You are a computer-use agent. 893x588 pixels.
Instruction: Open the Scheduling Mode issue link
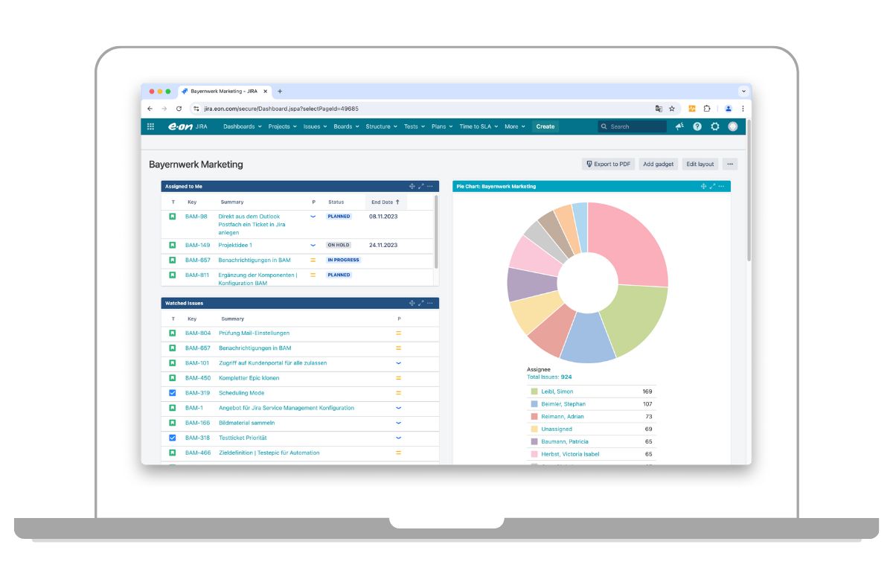[242, 393]
